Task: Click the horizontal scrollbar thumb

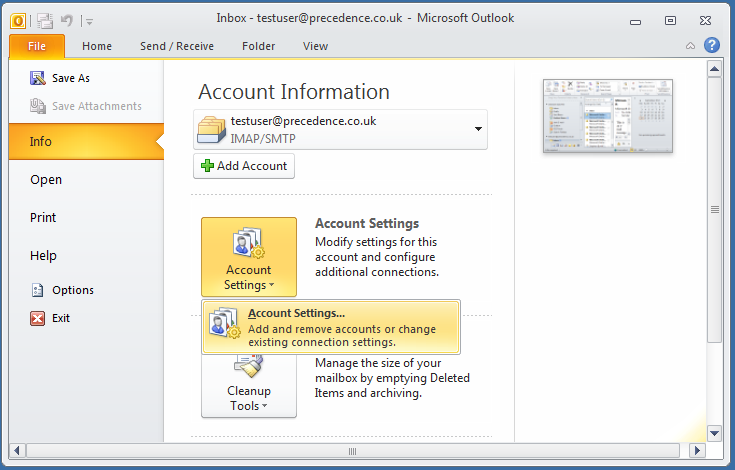Action: click(352, 451)
